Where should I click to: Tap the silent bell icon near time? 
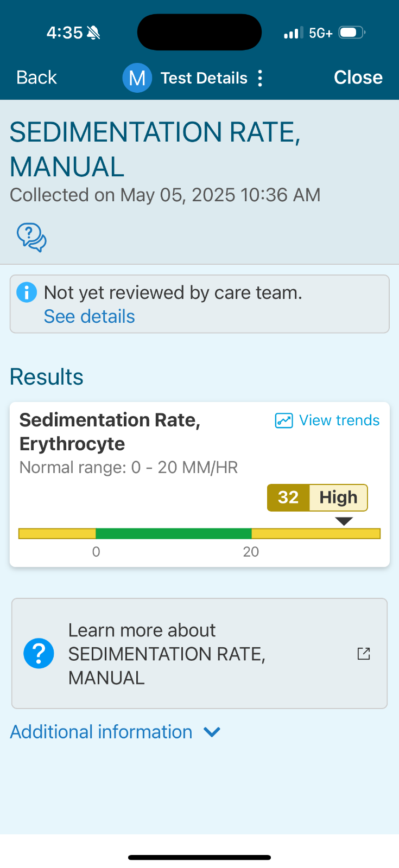coord(93,33)
